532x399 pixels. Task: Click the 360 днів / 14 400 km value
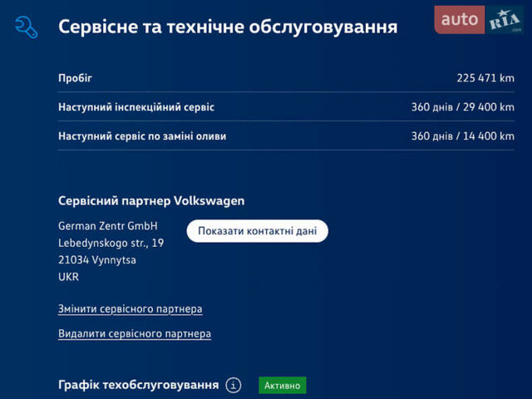462,136
